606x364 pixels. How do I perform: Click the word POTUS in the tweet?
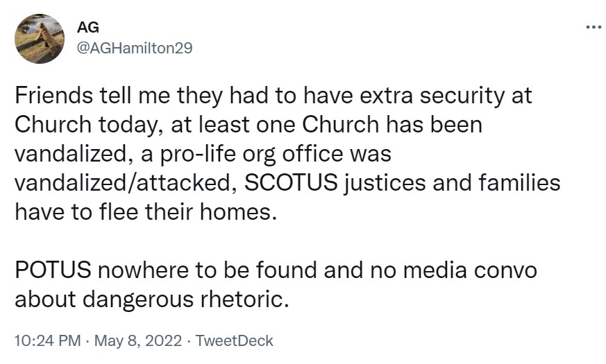click(x=53, y=269)
